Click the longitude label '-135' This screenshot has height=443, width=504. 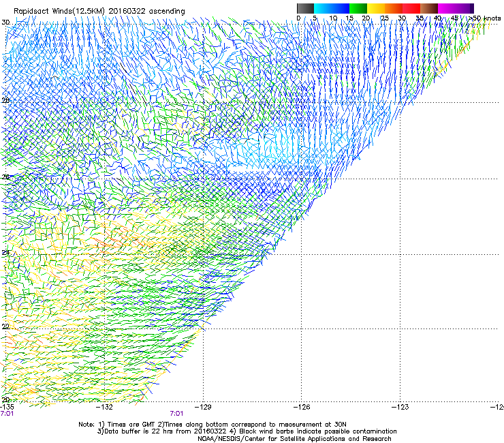click(7, 407)
